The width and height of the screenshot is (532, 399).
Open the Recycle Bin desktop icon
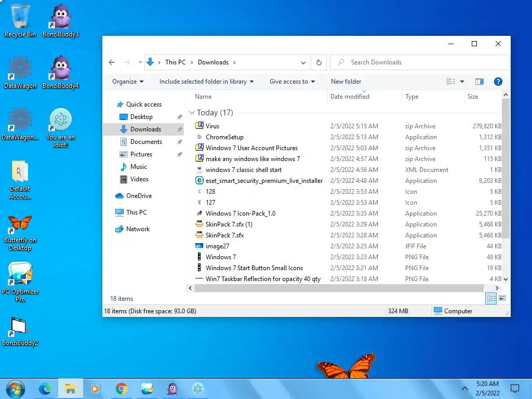pos(20,20)
